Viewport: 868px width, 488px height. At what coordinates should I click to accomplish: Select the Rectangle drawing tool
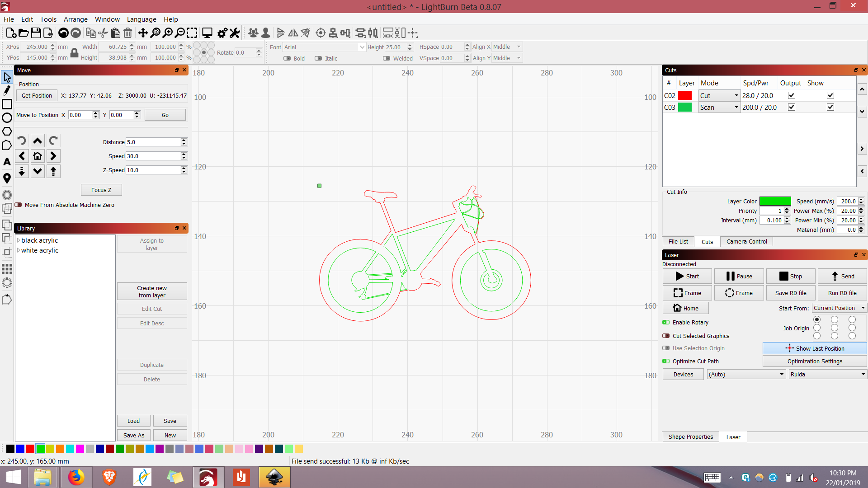7,104
